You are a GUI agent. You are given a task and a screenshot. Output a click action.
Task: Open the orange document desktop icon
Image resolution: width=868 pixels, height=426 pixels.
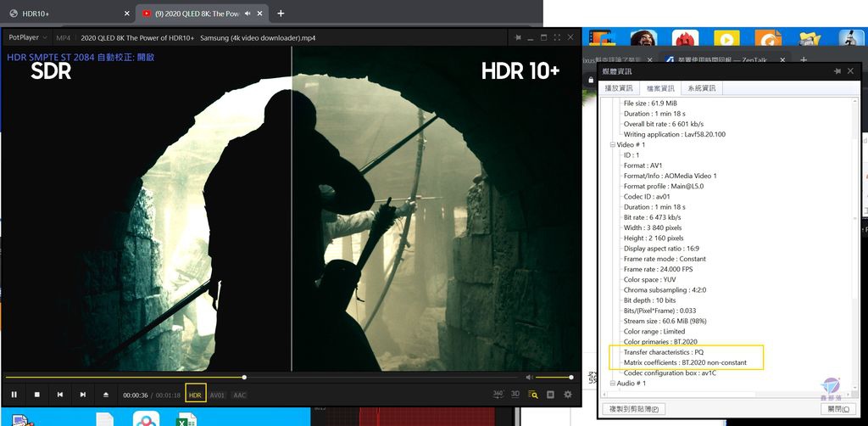tap(768, 37)
